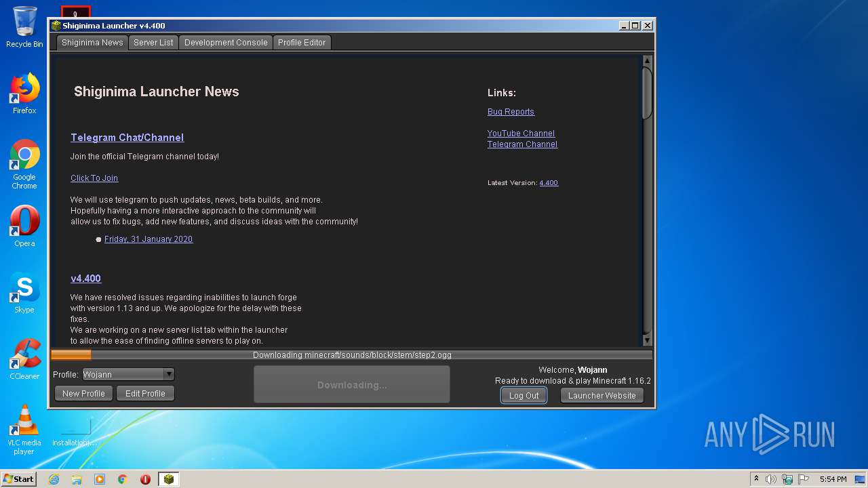Open the Firefox desktop icon

coord(24,94)
